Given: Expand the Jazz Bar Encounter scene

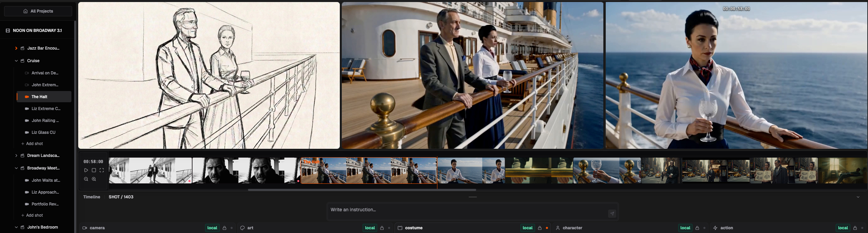Looking at the screenshot, I should tap(16, 48).
